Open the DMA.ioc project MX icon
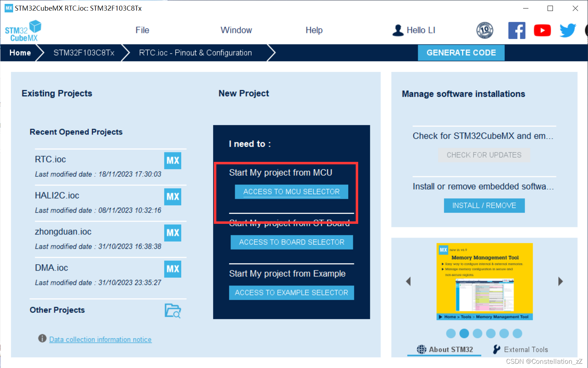The height and width of the screenshot is (368, 588). [173, 269]
